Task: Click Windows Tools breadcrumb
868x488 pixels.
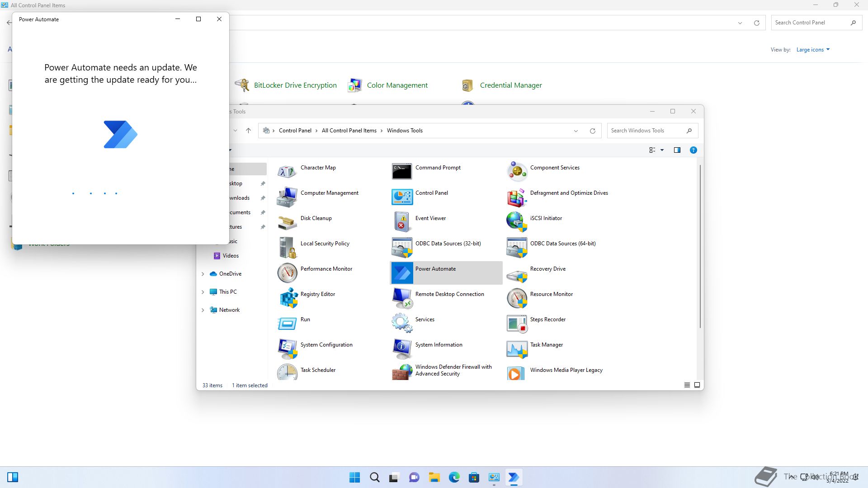Action: [405, 131]
